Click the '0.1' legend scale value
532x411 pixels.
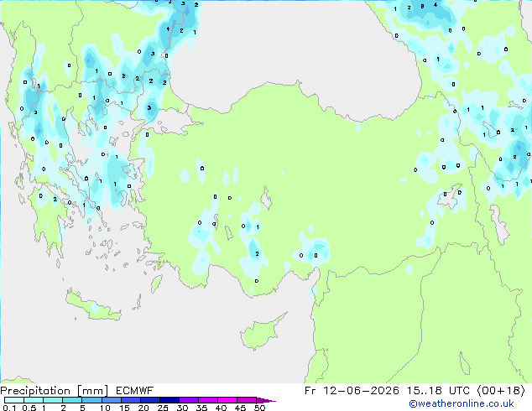click(9, 408)
